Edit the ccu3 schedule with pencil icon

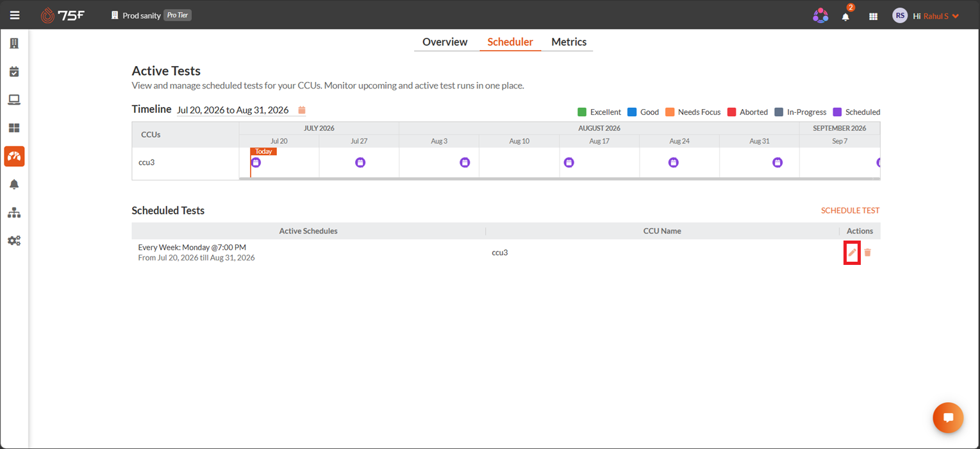852,253
